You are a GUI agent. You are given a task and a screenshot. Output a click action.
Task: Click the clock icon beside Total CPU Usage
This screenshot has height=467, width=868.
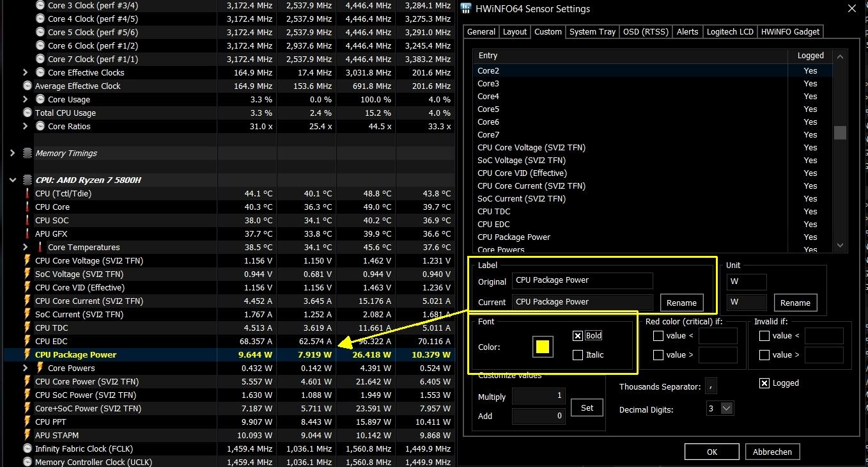tap(27, 113)
